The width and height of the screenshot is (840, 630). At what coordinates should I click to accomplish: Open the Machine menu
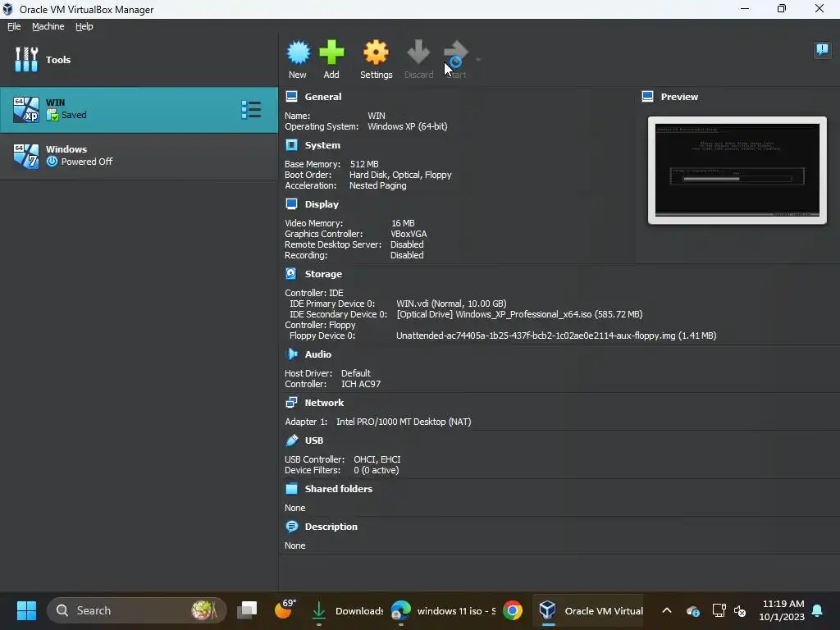click(x=48, y=26)
